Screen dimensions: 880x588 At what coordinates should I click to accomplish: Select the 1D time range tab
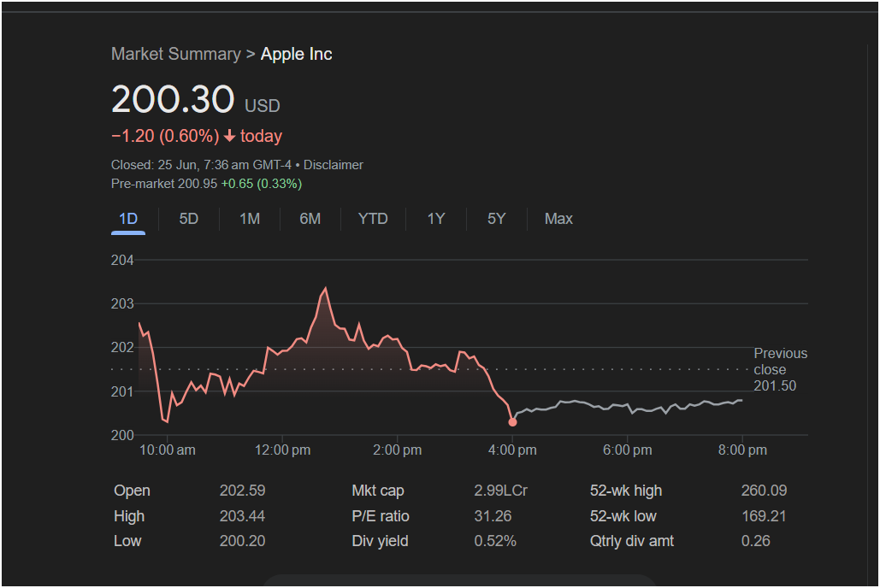pos(128,219)
